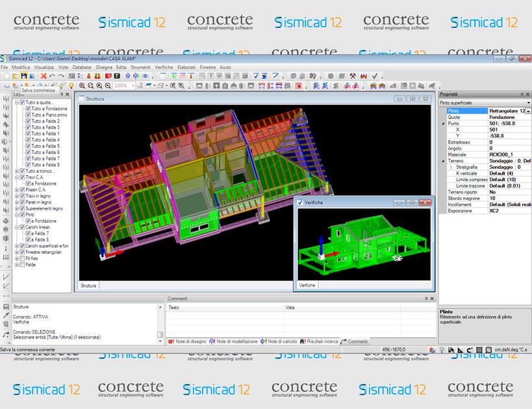Click the Annulla undo arrow icon
532x409 pixels.
click(x=52, y=76)
